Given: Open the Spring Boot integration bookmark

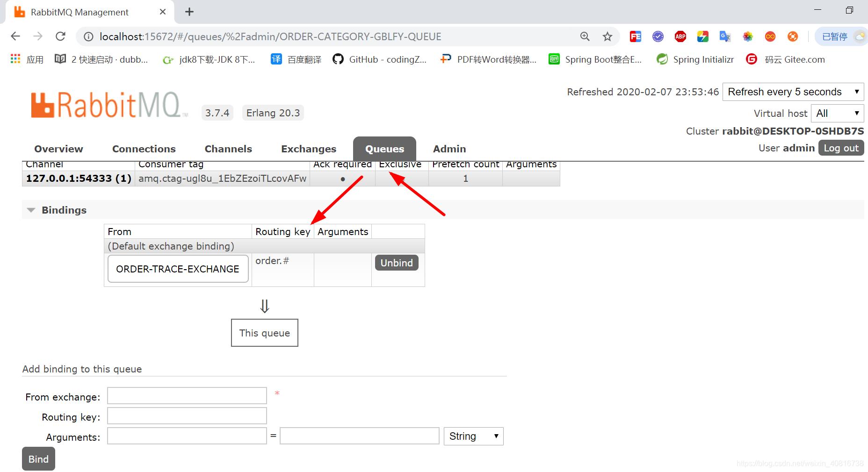Looking at the screenshot, I should [x=595, y=59].
